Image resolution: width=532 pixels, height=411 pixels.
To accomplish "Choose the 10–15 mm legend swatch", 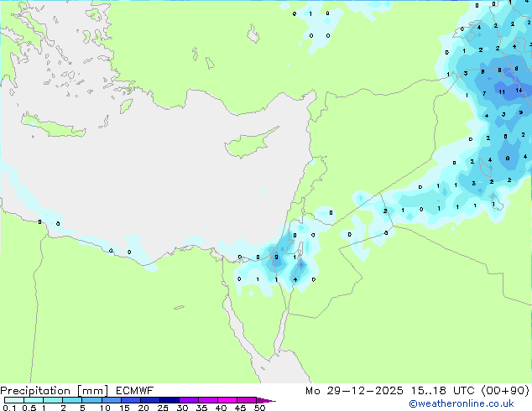I will (x=112, y=400).
